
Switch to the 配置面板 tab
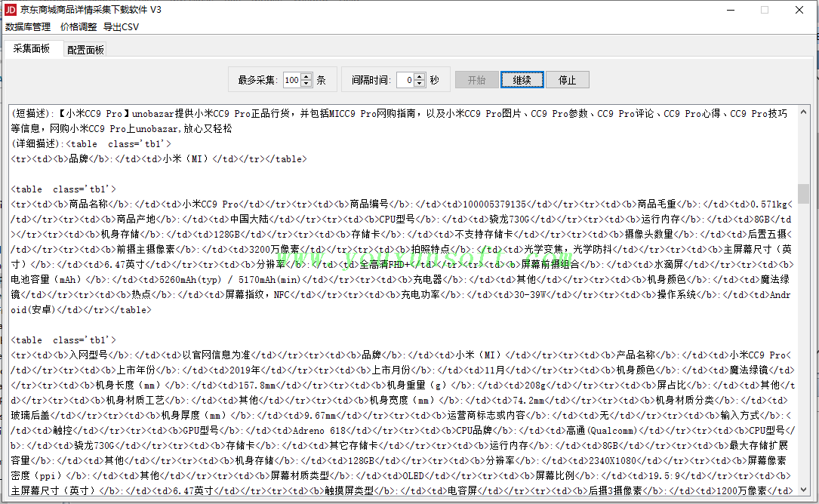85,50
